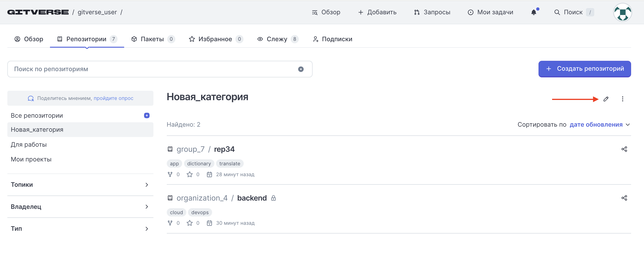This screenshot has height=257, width=644.
Task: Switch to the Репозитории tab
Action: (x=87, y=39)
